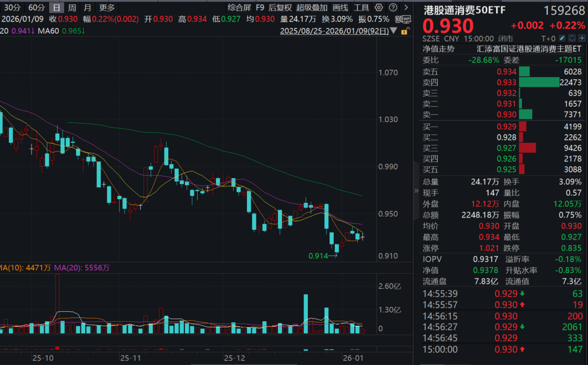Click the 2025/08/25-2026/01/09 date range link
Screen dimensions: 588x365
click(x=334, y=31)
